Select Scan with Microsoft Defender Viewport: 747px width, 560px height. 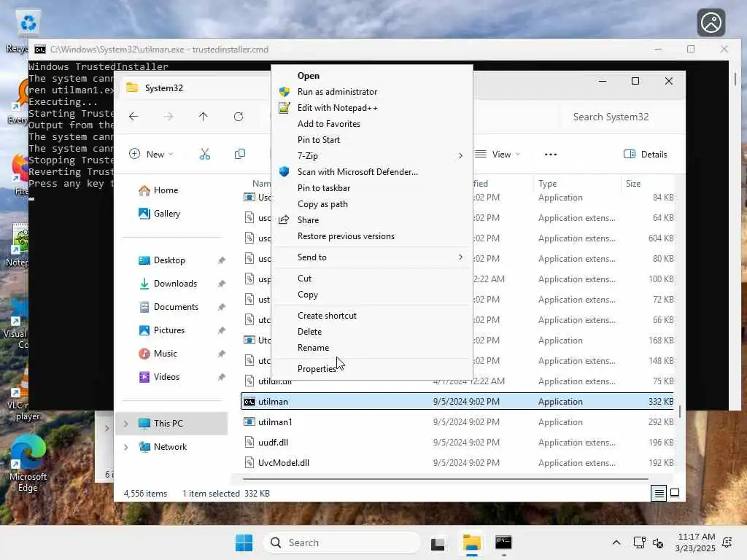(357, 172)
